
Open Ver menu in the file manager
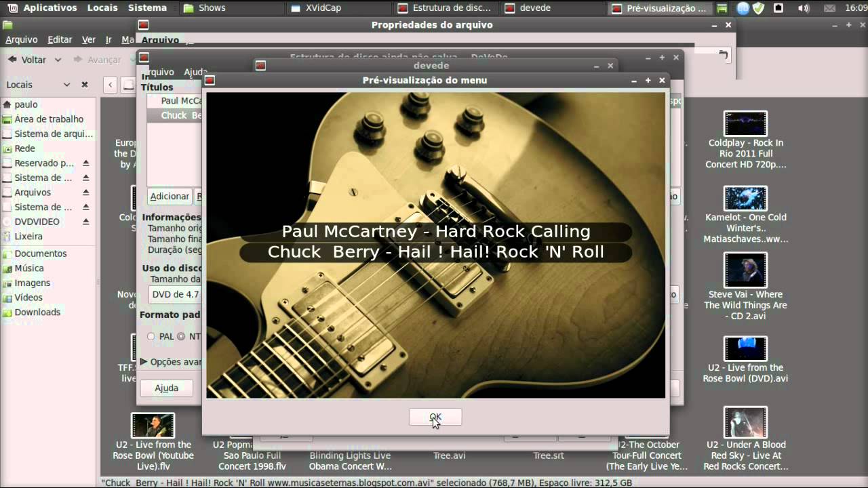point(89,40)
